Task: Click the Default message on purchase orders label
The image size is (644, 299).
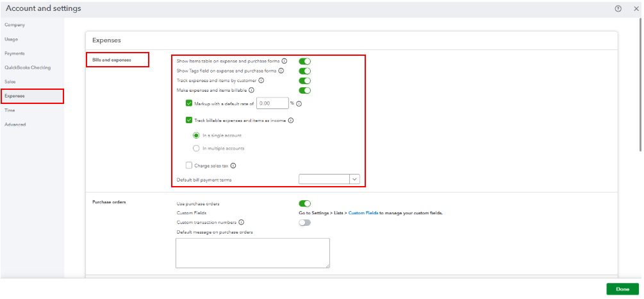Action: [x=215, y=232]
